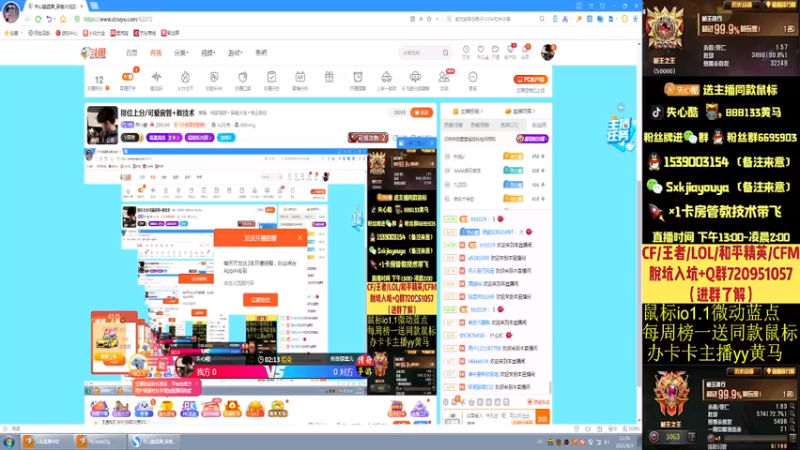Click the browser home icon
Image resolution: width=800 pixels, height=450 pixels.
[63, 19]
